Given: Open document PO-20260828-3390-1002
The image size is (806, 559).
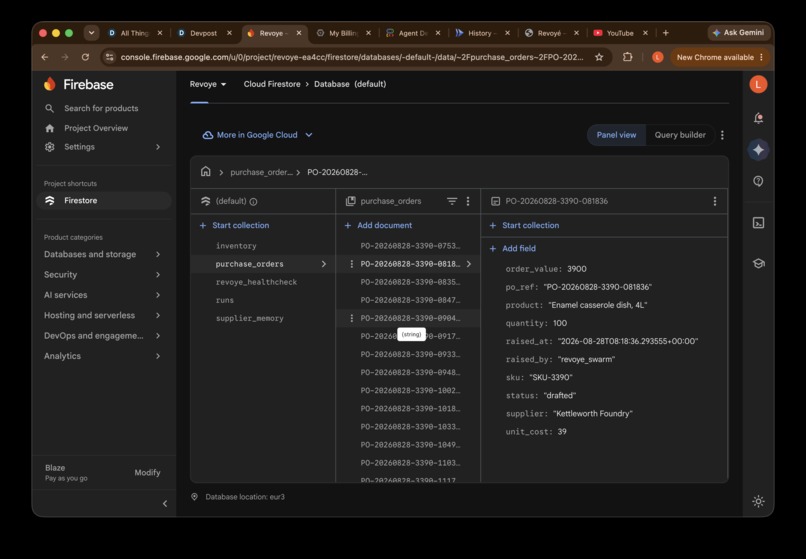Looking at the screenshot, I should pos(410,391).
